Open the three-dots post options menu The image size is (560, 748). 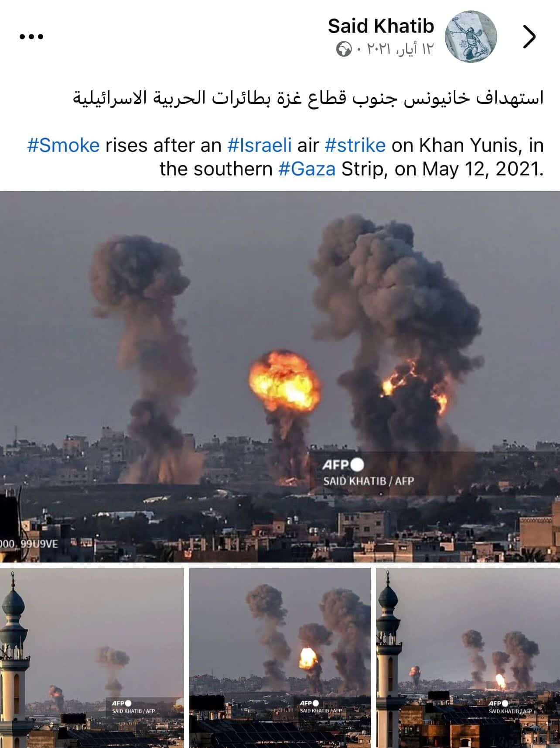point(31,37)
